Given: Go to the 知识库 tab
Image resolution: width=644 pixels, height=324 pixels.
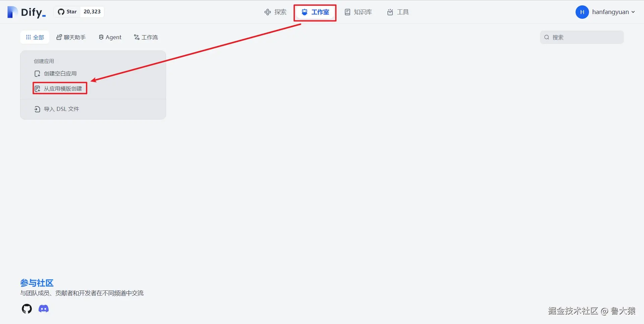Looking at the screenshot, I should point(358,12).
